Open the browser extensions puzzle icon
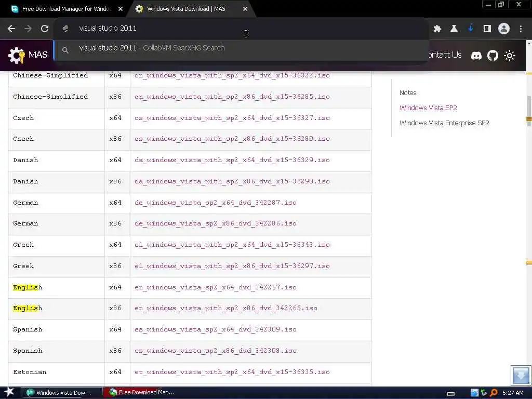Image resolution: width=532 pixels, height=399 pixels. click(x=437, y=29)
